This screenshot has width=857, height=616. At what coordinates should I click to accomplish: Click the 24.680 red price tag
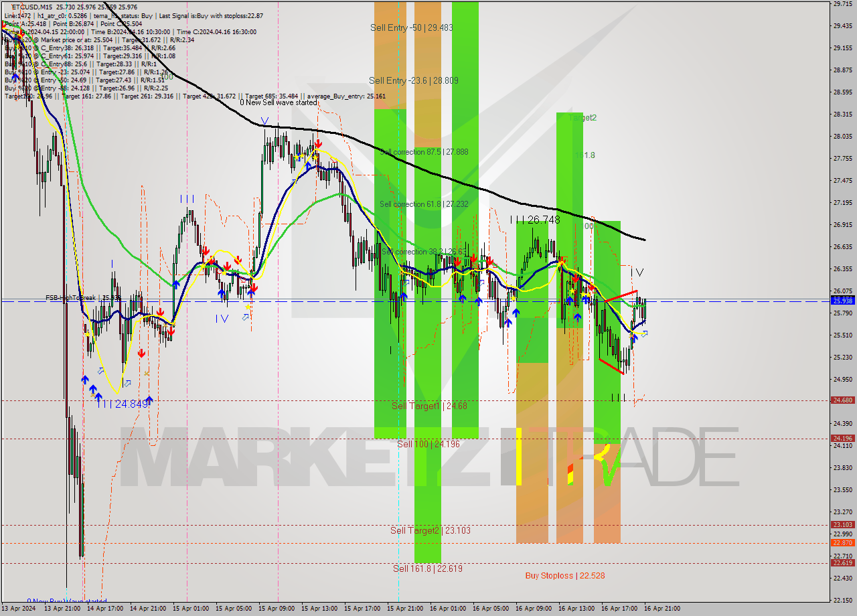pyautogui.click(x=842, y=400)
